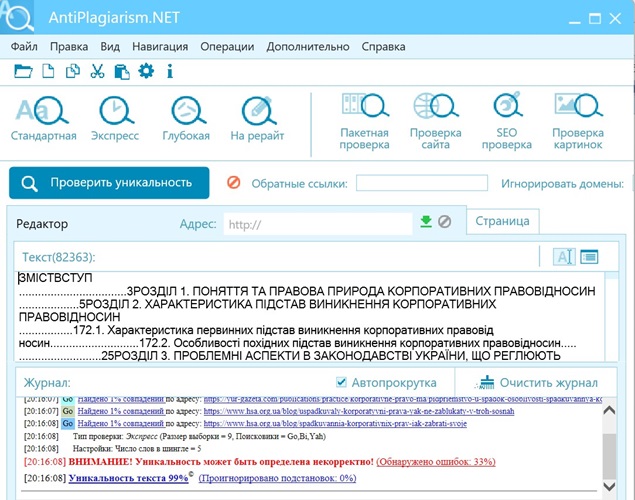The image size is (635, 500).
Task: Click the Адрес http:// input field
Action: [x=318, y=224]
